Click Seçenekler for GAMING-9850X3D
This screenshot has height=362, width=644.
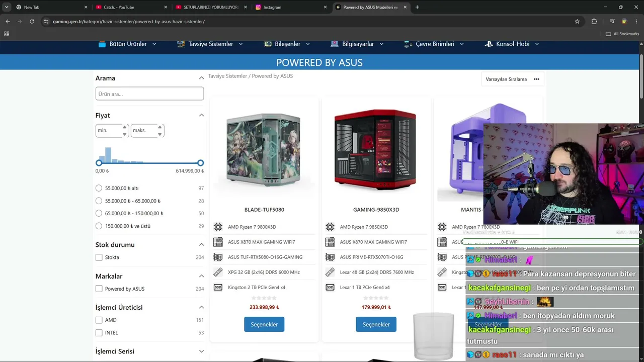pyautogui.click(x=376, y=324)
